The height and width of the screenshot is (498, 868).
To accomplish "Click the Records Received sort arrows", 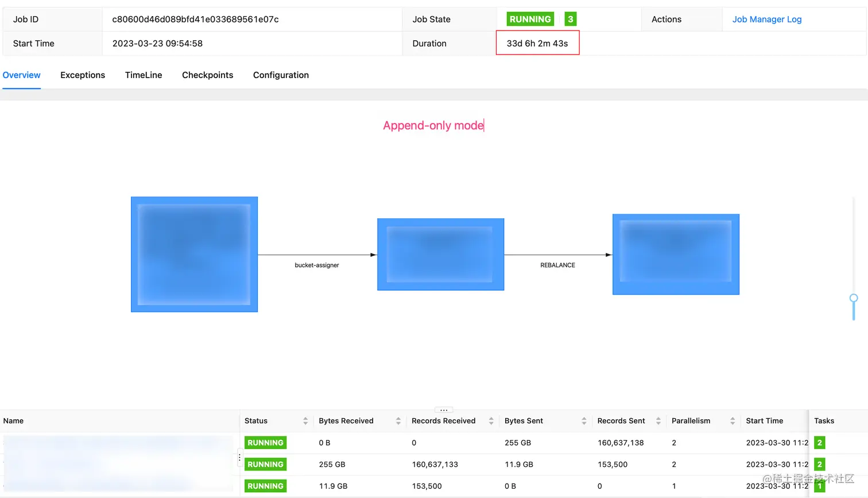I will [x=491, y=421].
